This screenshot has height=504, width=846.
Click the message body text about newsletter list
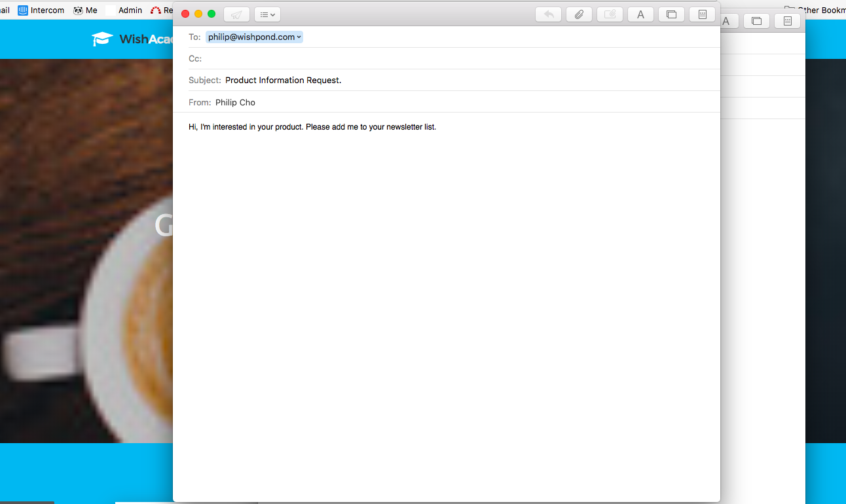click(312, 127)
